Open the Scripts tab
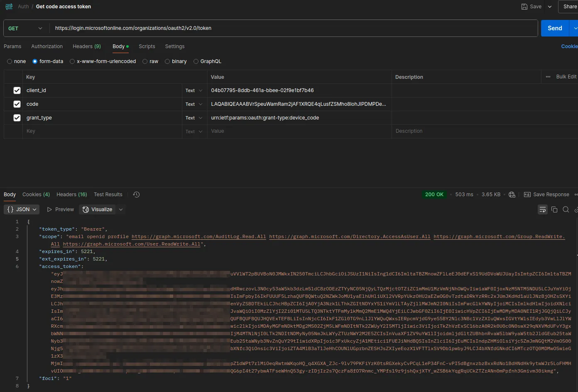This screenshot has width=578, height=392. 147,46
